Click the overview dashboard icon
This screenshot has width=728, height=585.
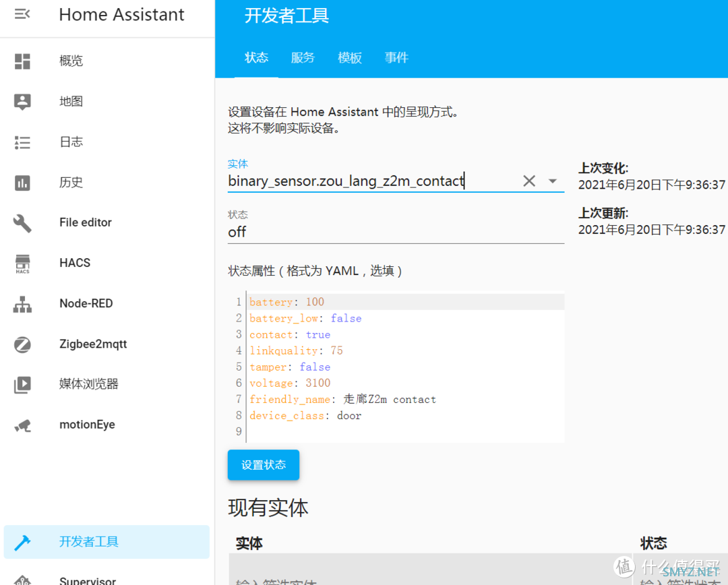pos(22,61)
